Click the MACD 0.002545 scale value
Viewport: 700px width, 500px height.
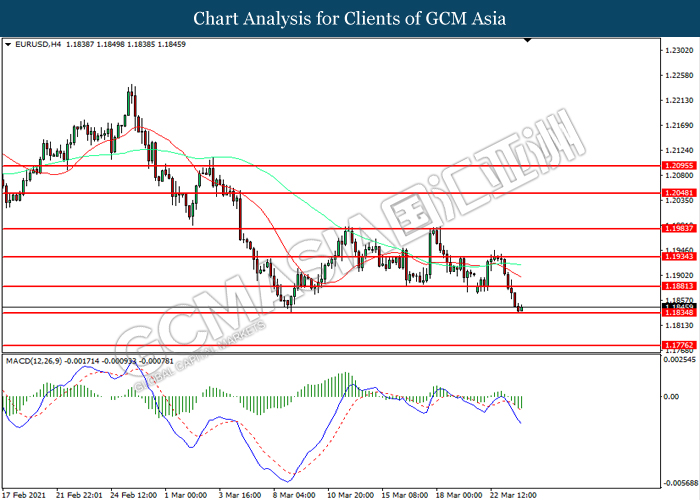pos(680,359)
